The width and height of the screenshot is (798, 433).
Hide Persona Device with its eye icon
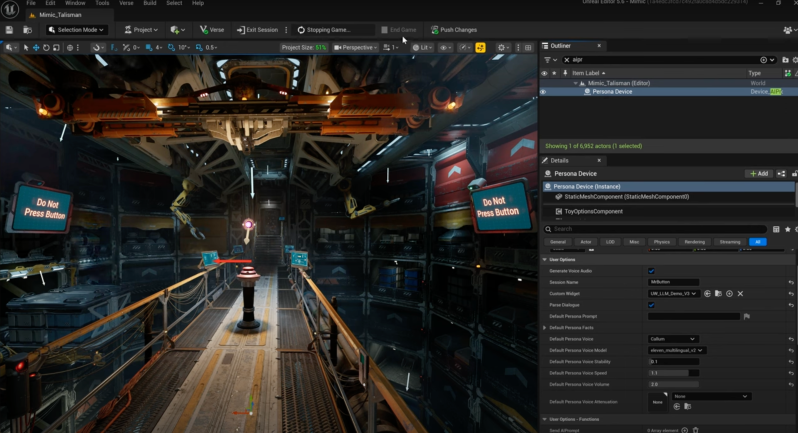click(543, 92)
